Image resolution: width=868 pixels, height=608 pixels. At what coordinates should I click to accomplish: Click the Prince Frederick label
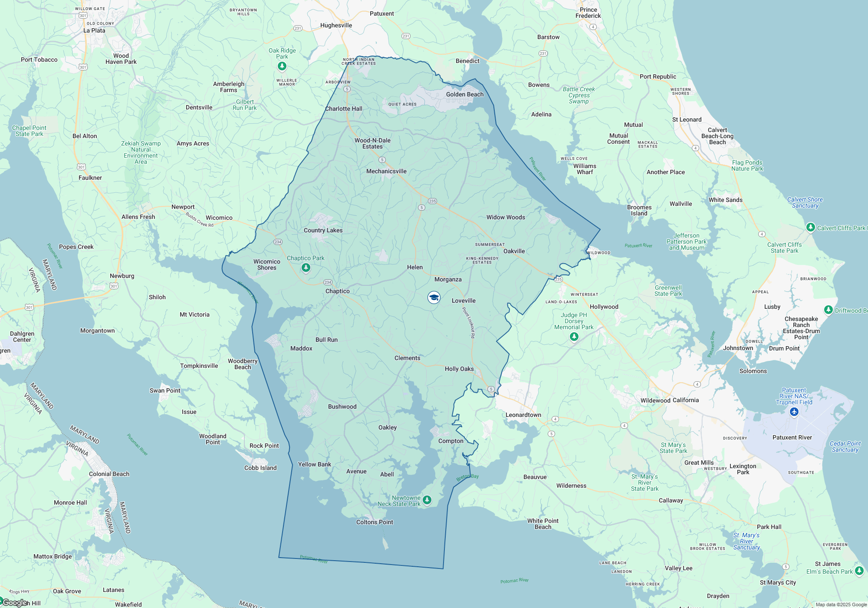coord(588,13)
